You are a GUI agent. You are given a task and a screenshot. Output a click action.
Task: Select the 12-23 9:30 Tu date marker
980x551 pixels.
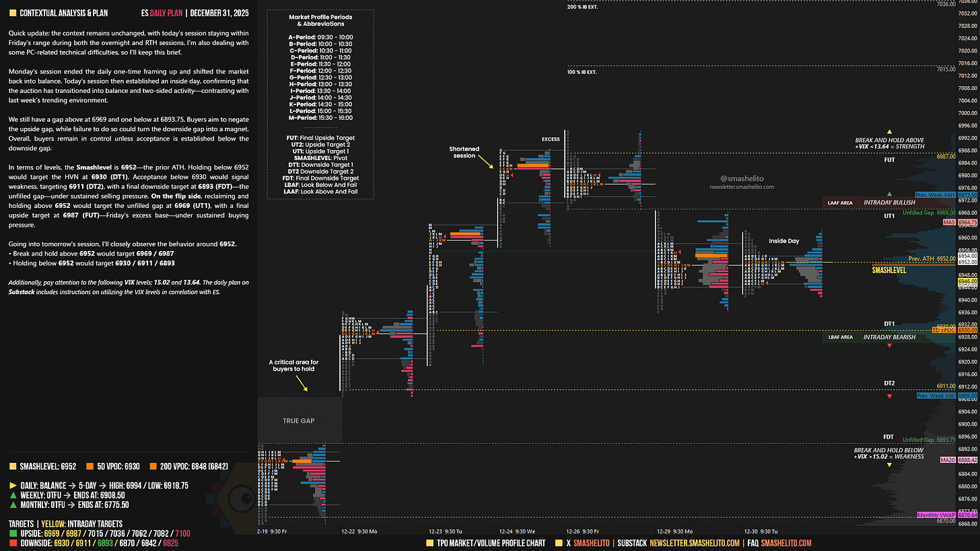coord(445,531)
